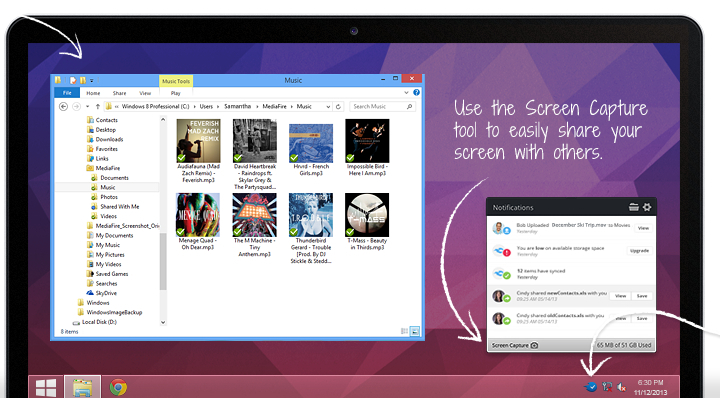Open the Play tab under Music Tools

(x=176, y=93)
